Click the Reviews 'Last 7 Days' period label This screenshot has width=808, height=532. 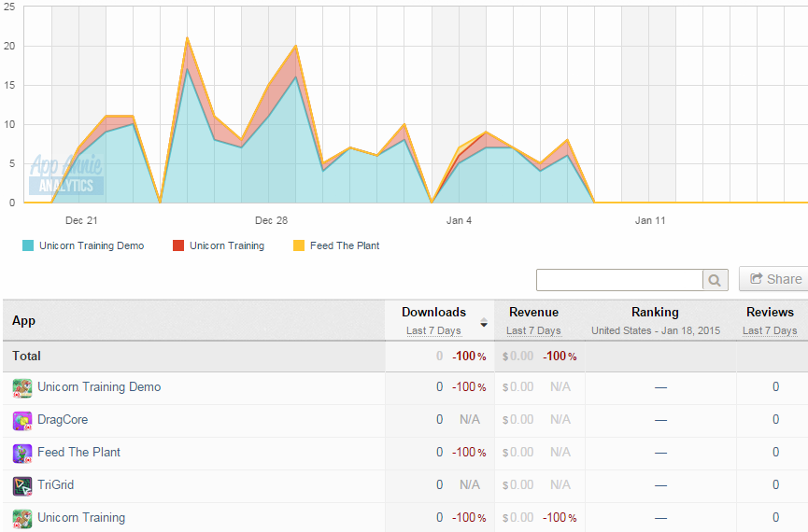coord(770,330)
